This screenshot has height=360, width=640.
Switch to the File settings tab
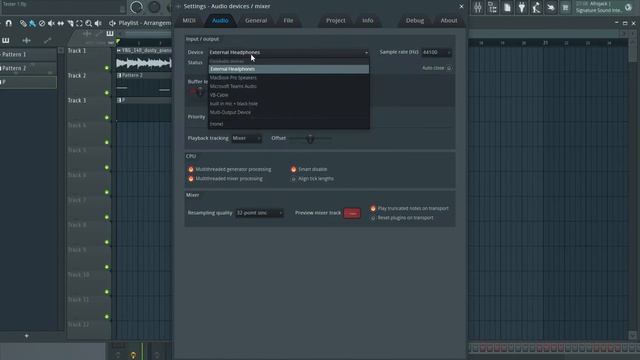tap(288, 20)
